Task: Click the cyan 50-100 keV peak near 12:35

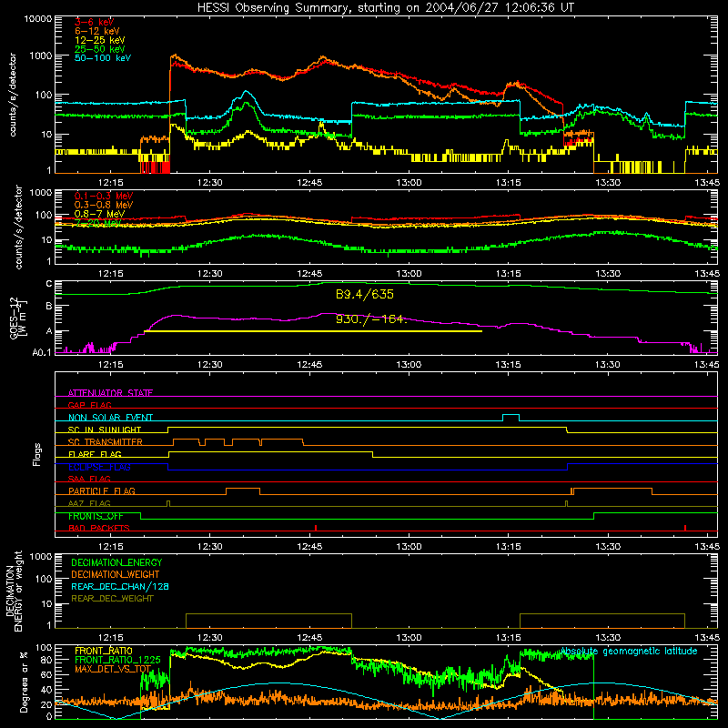Action: [246, 93]
